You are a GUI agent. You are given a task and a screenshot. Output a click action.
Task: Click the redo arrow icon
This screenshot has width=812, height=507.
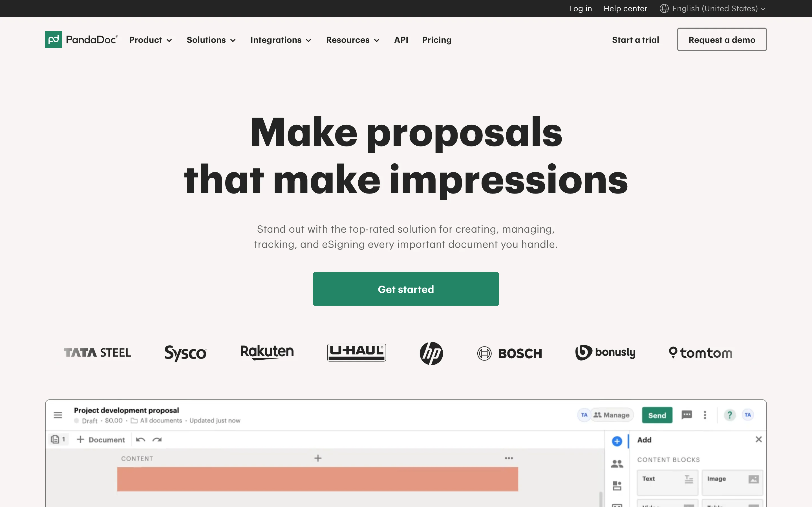(157, 440)
